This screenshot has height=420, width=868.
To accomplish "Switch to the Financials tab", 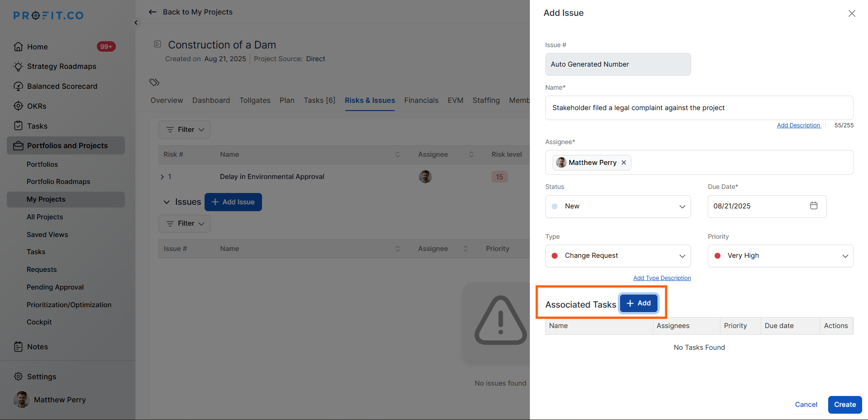I will [421, 101].
